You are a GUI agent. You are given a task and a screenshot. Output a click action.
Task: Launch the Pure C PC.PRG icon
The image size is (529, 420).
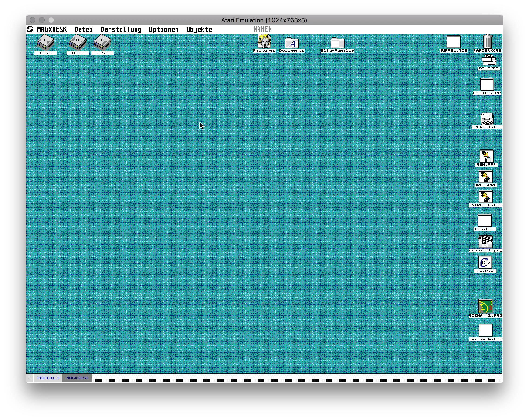[485, 263]
